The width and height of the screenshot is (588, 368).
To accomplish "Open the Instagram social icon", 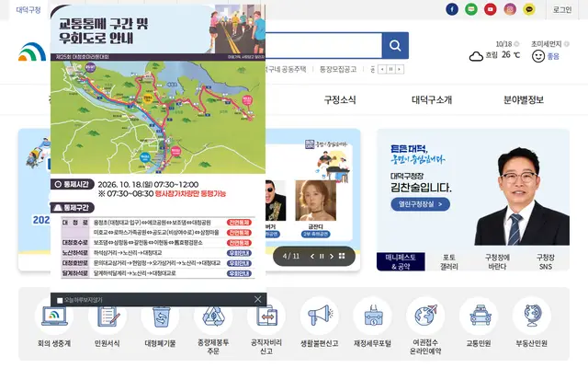I will [x=510, y=9].
